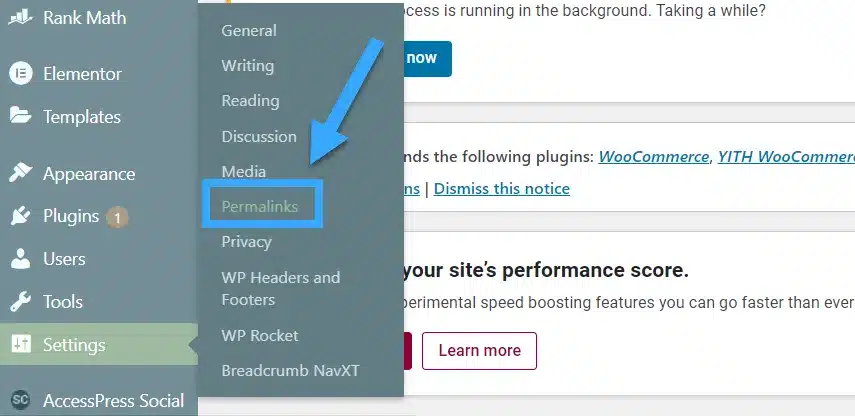Click the Tools wrench icon
855x416 pixels.
[x=20, y=302]
